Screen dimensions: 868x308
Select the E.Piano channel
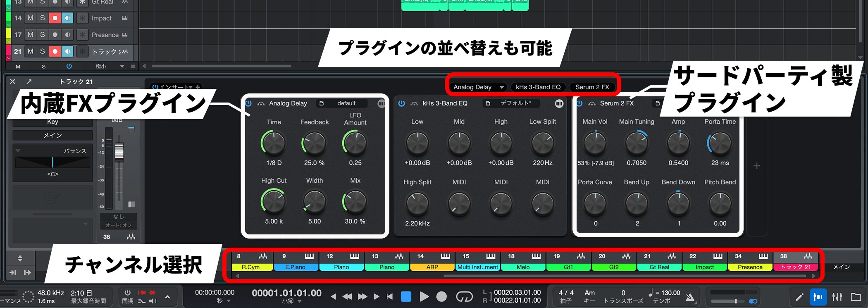(295, 267)
